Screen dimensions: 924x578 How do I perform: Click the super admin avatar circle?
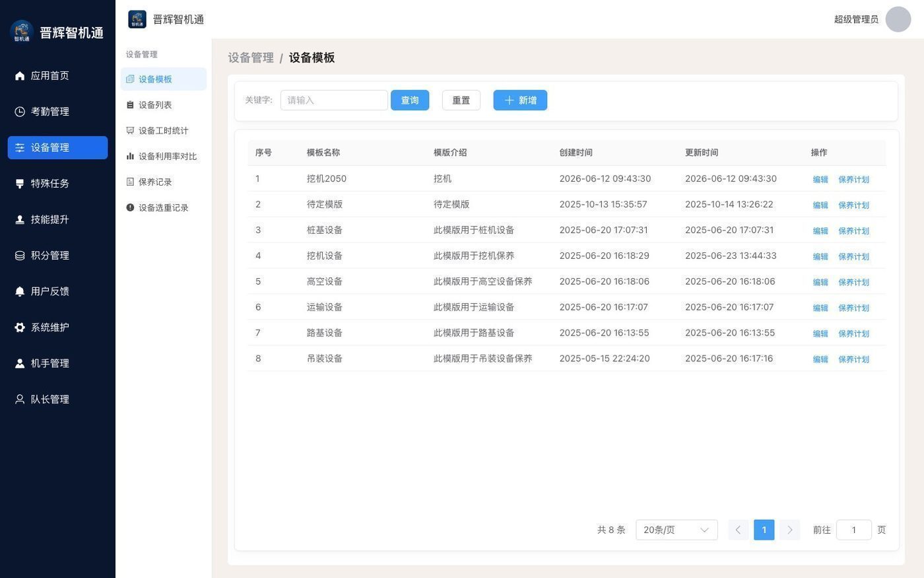[898, 19]
